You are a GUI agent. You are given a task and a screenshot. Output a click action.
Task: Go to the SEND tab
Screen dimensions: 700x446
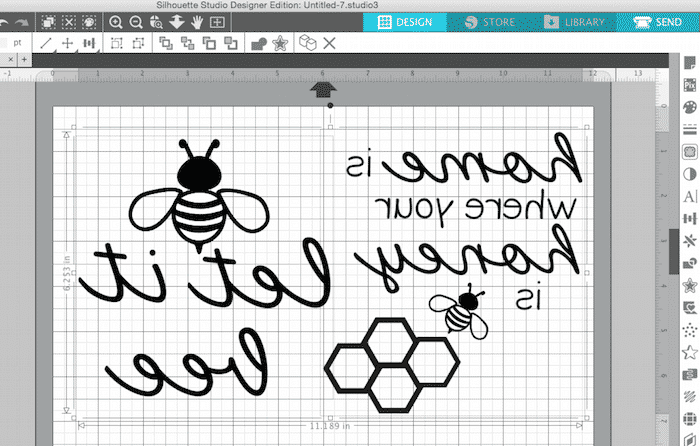coord(658,22)
